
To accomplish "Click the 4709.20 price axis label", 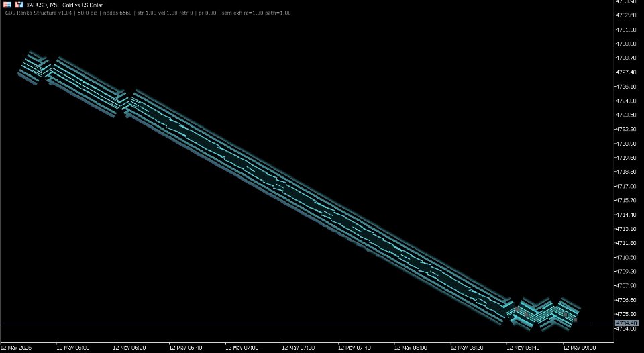I will pyautogui.click(x=627, y=271).
